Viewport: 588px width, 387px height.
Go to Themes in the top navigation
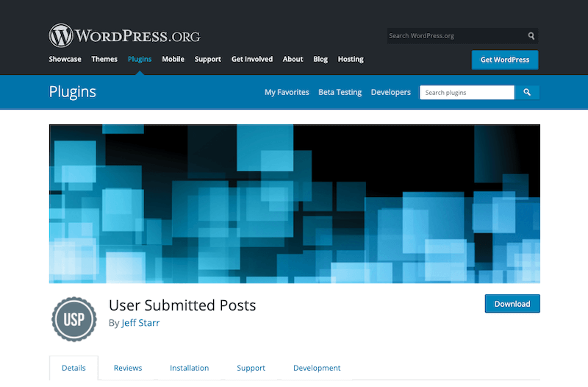(104, 60)
